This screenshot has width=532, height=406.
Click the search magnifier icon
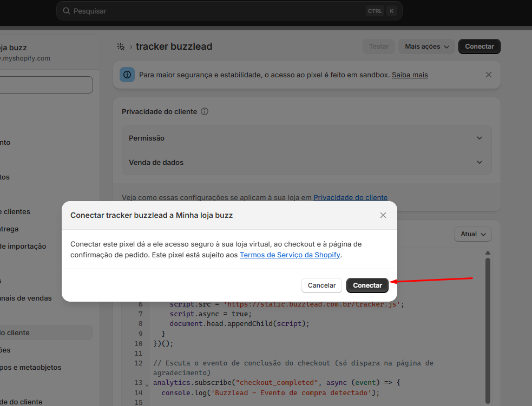[67, 11]
